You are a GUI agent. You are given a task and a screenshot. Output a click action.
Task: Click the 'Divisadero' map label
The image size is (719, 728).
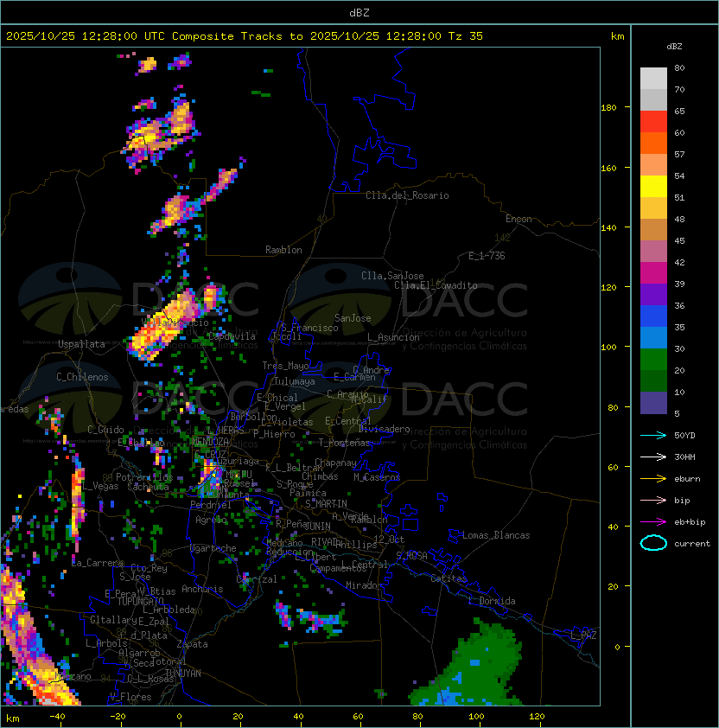[385, 429]
